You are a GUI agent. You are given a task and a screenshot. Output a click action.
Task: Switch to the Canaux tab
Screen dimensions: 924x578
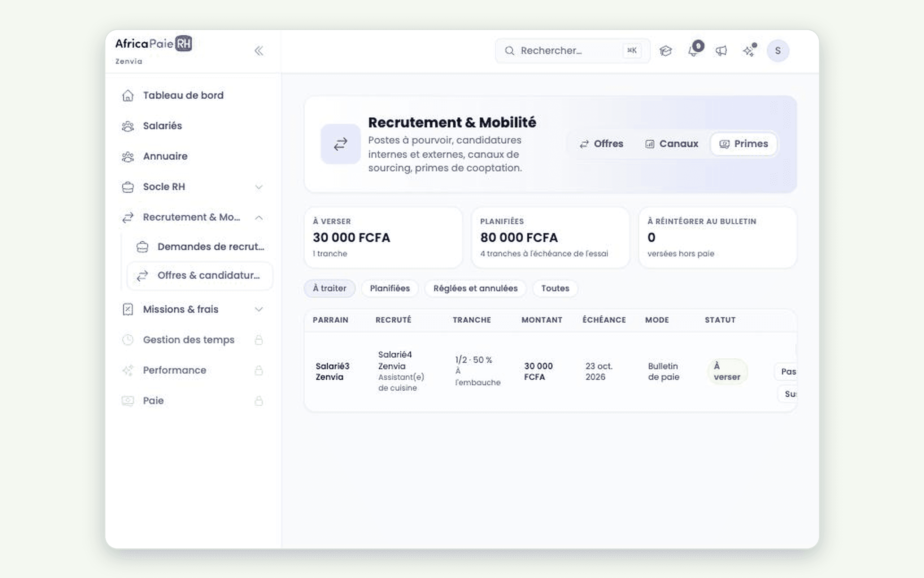tap(672, 144)
